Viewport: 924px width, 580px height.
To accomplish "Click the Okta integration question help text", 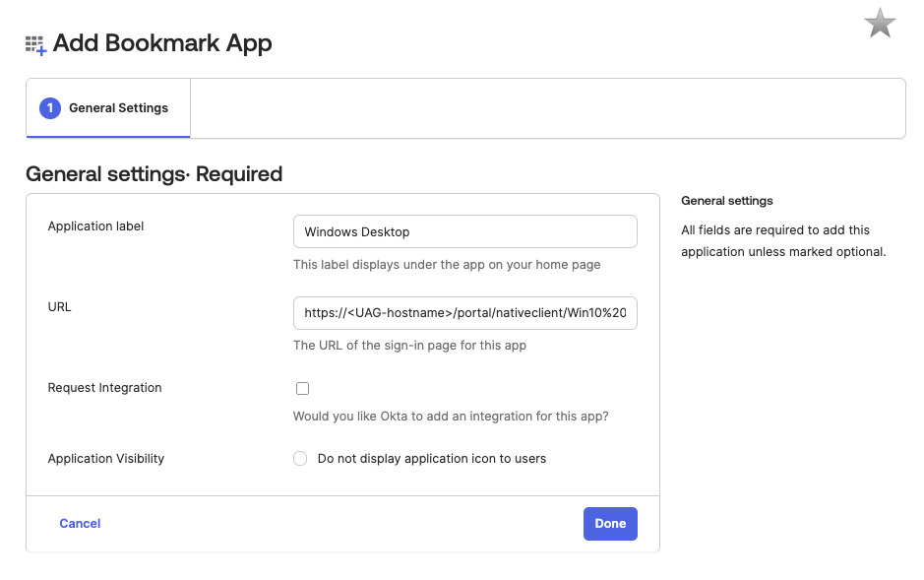I will (451, 417).
